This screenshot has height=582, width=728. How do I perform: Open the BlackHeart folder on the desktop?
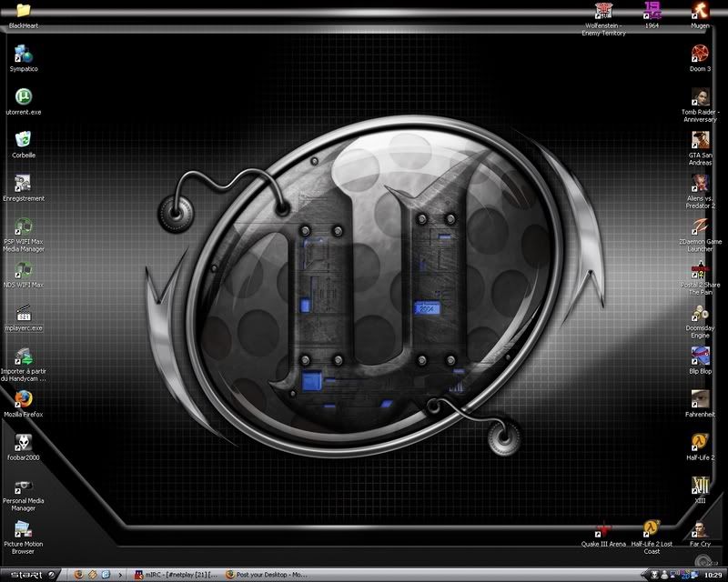24,15
